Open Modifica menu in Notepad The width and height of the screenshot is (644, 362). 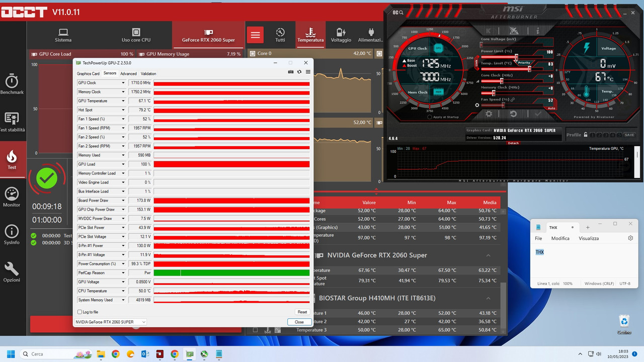coord(560,238)
